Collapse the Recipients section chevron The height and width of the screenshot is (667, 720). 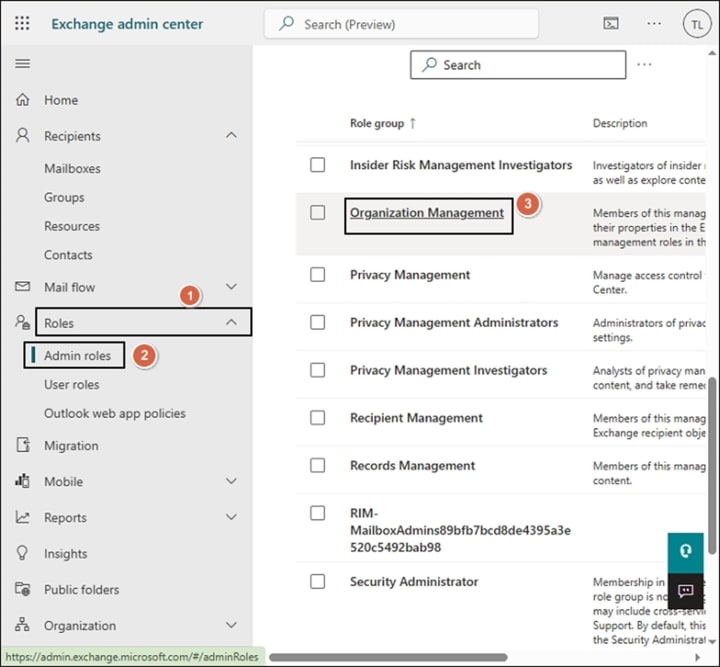tap(231, 135)
